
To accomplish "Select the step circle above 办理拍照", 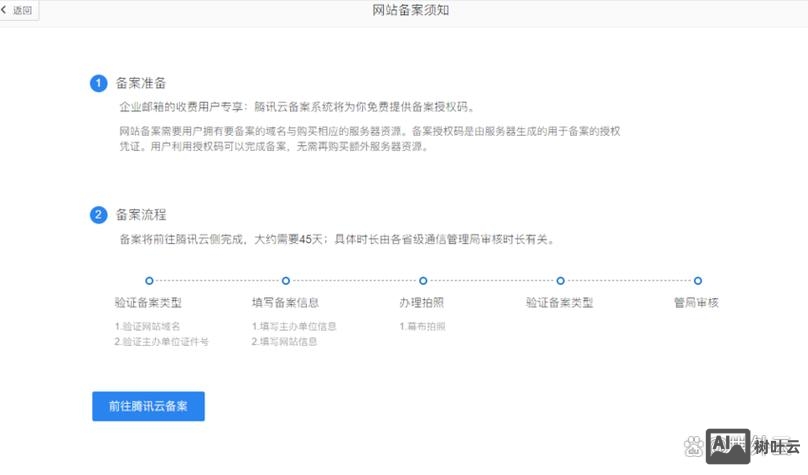I will coord(423,281).
